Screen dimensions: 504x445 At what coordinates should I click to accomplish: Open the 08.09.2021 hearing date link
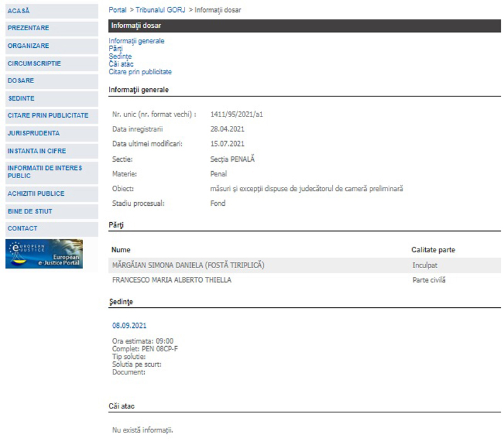[129, 325]
